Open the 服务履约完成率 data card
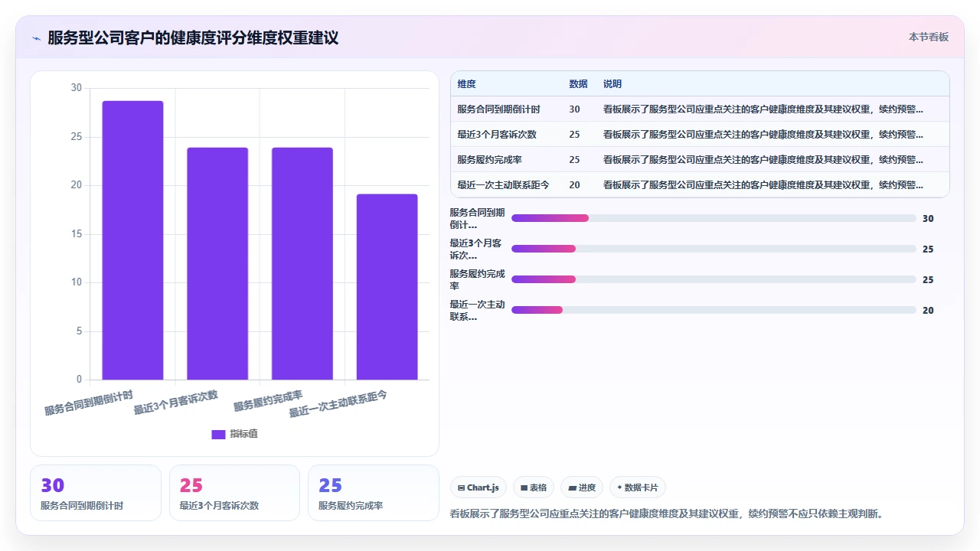 [374, 493]
